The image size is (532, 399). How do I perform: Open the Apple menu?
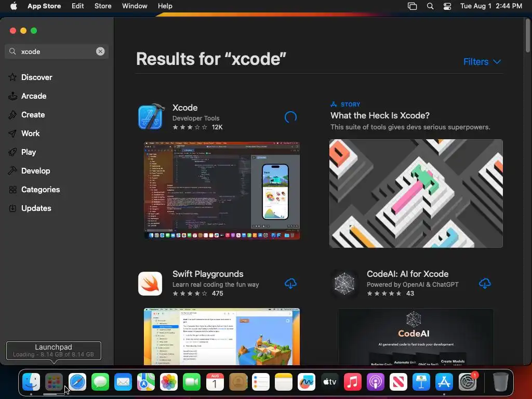(14, 6)
